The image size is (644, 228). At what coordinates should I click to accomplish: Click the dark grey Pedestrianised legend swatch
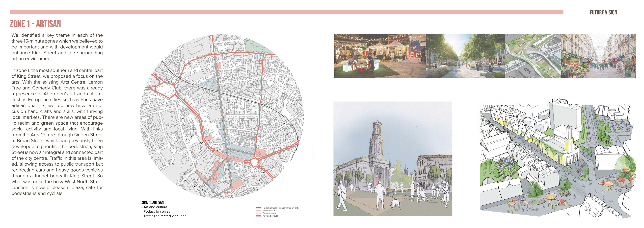258,208
